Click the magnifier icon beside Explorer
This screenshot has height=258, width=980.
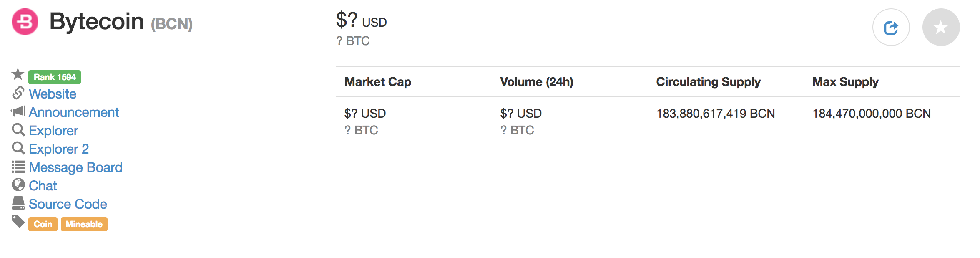click(18, 130)
